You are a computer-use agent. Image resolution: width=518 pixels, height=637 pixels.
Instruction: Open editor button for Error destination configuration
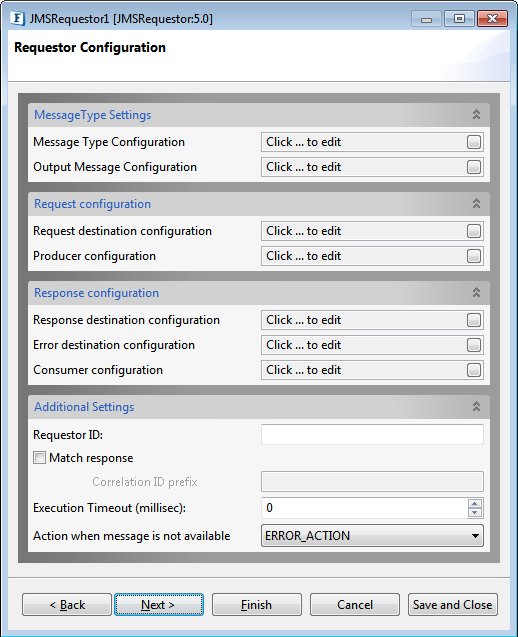coord(474,345)
